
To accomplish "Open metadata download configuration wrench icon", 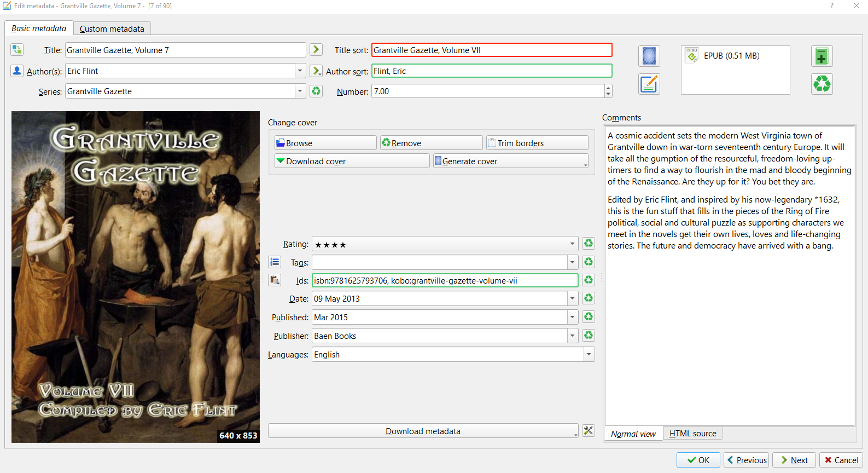I will pyautogui.click(x=589, y=431).
